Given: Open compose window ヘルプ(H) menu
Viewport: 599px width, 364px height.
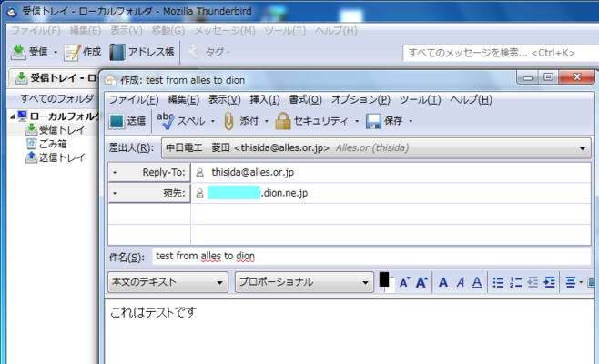Looking at the screenshot, I should pyautogui.click(x=471, y=100).
